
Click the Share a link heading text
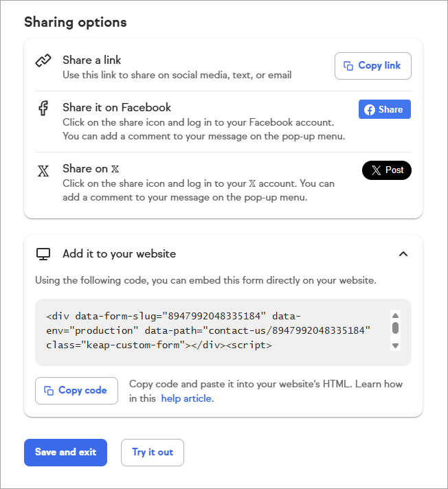pyautogui.click(x=92, y=60)
